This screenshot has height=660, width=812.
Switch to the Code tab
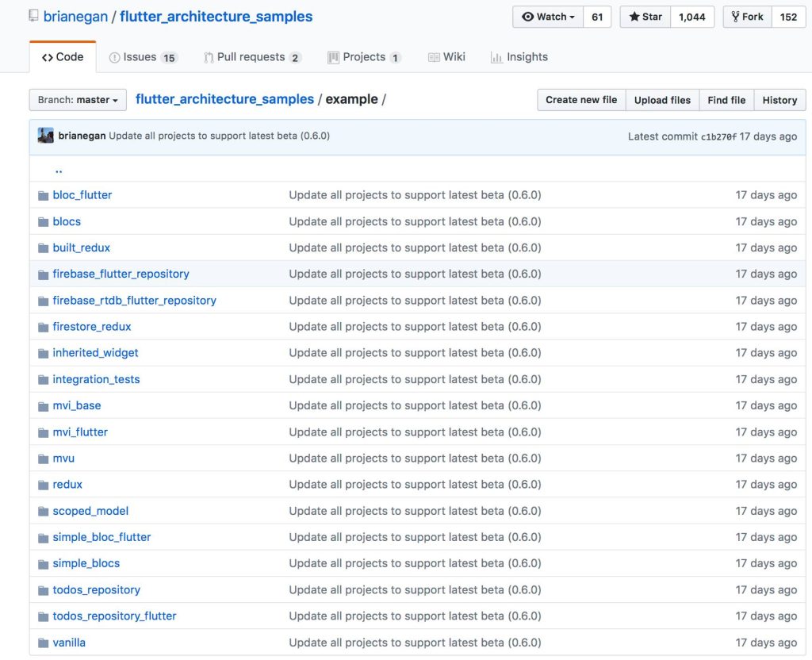(x=63, y=57)
